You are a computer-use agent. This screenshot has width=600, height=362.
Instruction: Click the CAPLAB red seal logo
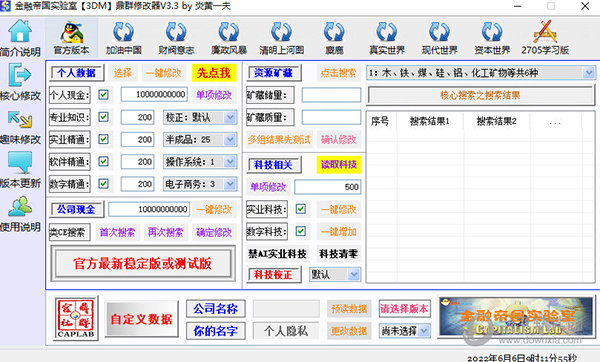[76, 318]
